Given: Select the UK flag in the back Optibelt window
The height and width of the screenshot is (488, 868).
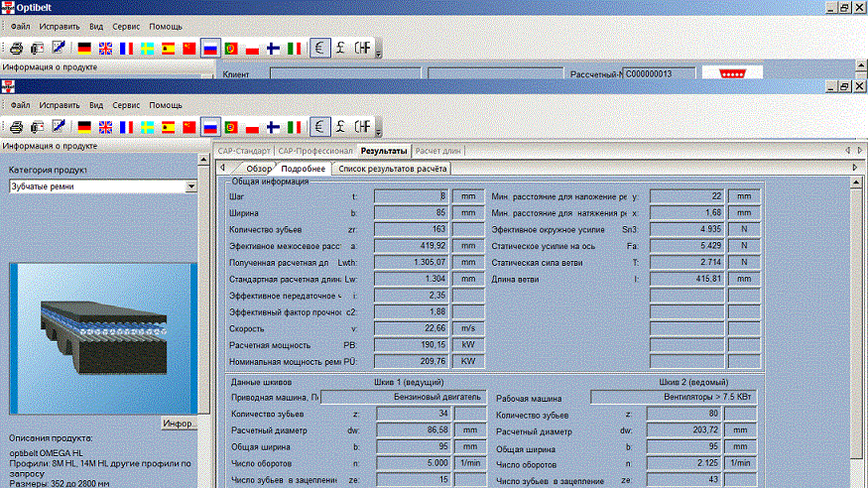Looking at the screenshot, I should [x=106, y=49].
